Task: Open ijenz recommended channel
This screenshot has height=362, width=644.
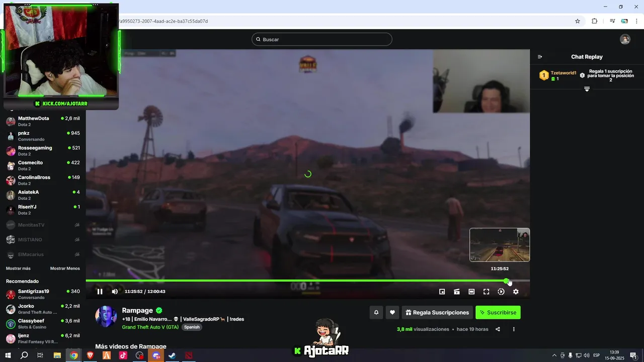Action: point(43,338)
